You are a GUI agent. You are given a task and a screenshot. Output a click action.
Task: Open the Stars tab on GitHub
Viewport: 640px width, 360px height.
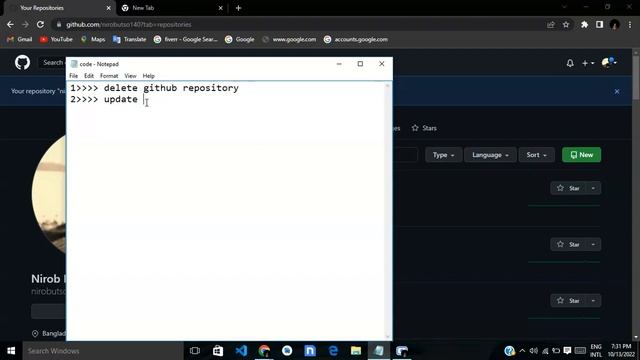[x=424, y=128]
